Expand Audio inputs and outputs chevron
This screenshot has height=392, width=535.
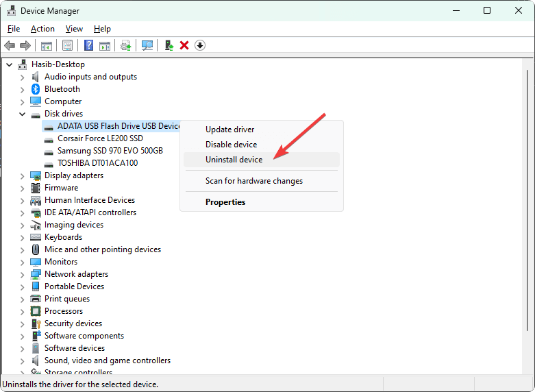22,77
